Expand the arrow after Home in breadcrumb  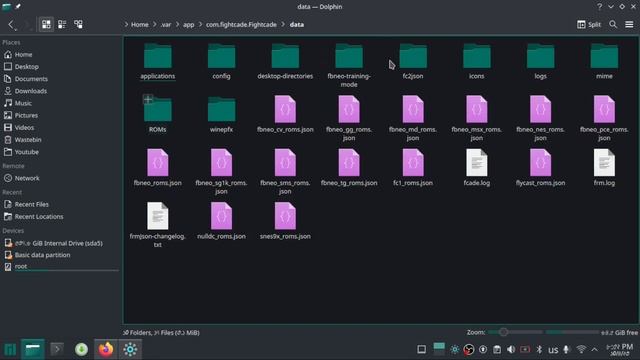coord(155,24)
